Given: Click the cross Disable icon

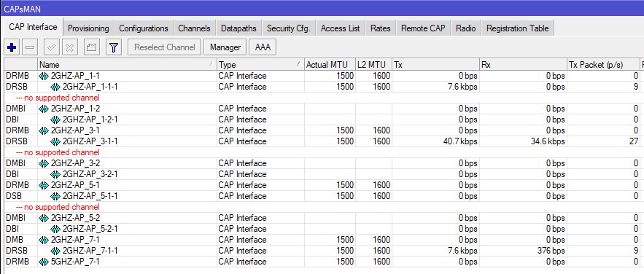Looking at the screenshot, I should pos(70,47).
